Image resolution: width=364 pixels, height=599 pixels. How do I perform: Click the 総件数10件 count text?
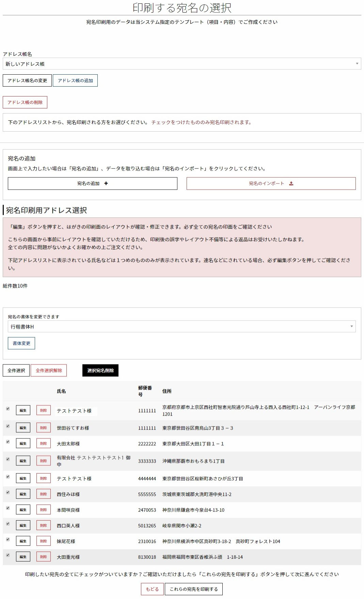(x=15, y=286)
